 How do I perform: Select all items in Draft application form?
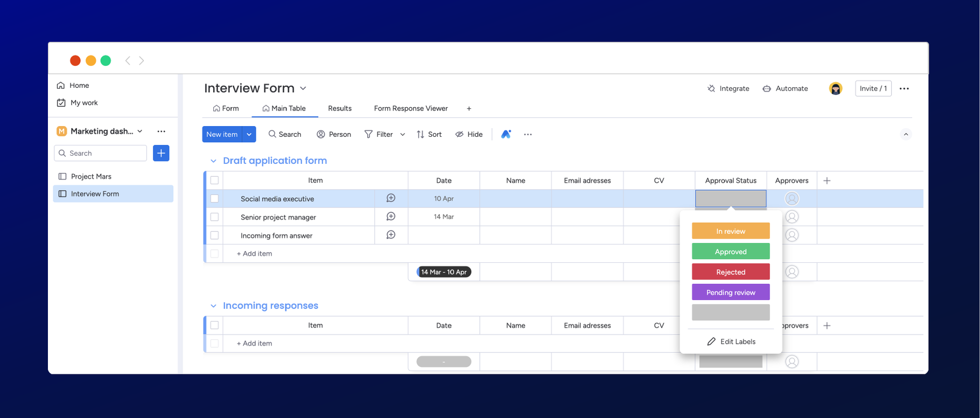tap(214, 180)
